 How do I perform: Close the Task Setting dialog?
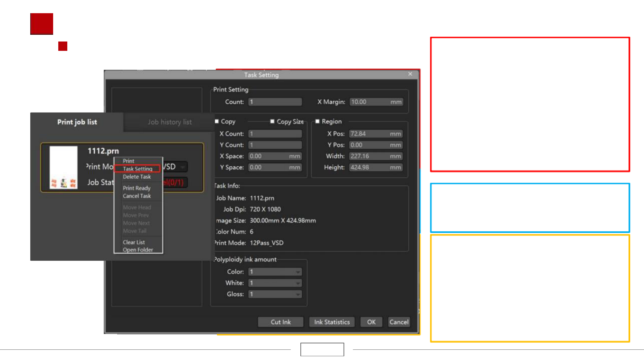(410, 74)
